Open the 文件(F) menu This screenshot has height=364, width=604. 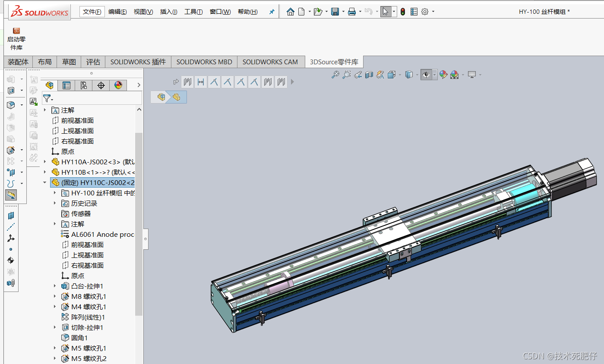point(92,12)
